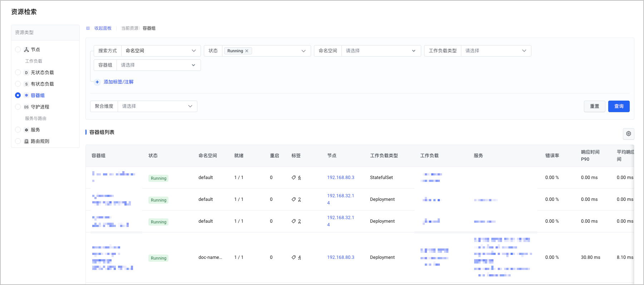
Task: Click the 容器组 column header
Action: [98, 156]
